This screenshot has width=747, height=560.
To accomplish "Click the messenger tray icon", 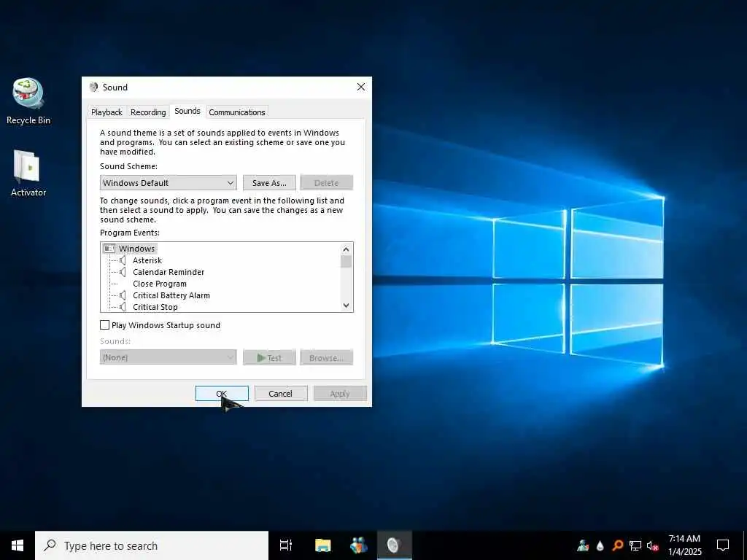I will (x=583, y=545).
